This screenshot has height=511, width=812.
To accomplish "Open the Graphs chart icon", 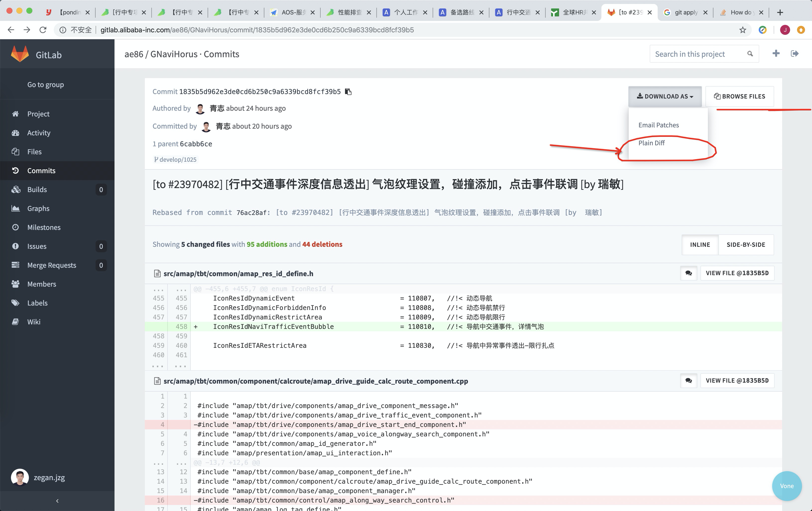I will [15, 208].
